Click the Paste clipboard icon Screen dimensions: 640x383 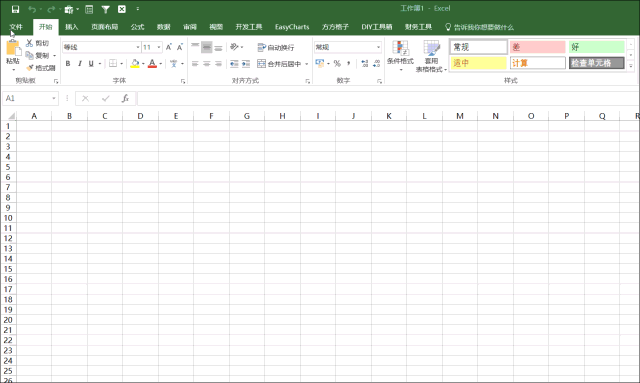pos(13,48)
